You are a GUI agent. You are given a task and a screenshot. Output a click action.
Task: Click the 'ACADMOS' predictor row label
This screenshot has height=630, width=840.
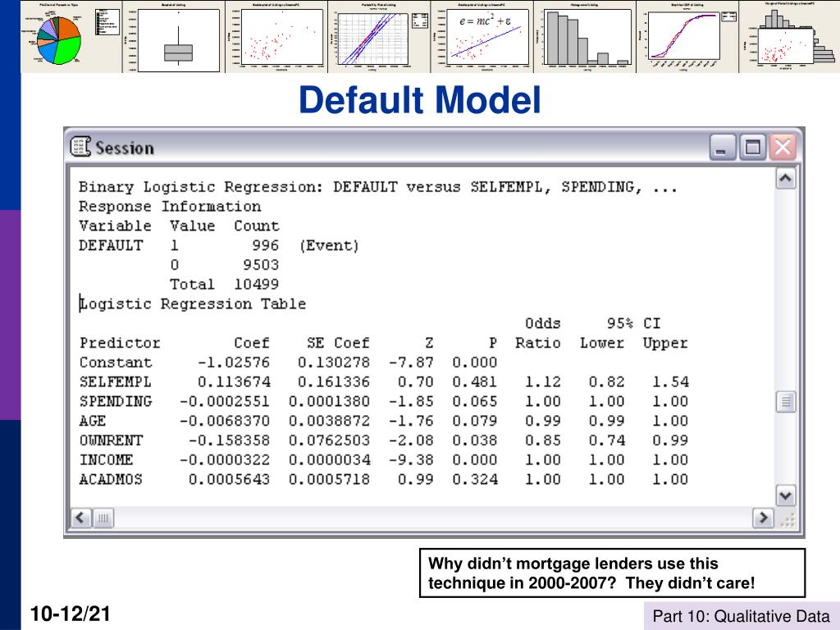click(111, 479)
